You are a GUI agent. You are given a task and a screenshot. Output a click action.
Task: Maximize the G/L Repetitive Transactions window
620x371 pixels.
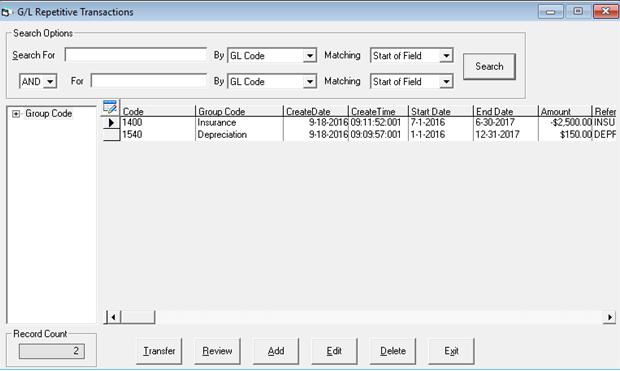(x=578, y=11)
